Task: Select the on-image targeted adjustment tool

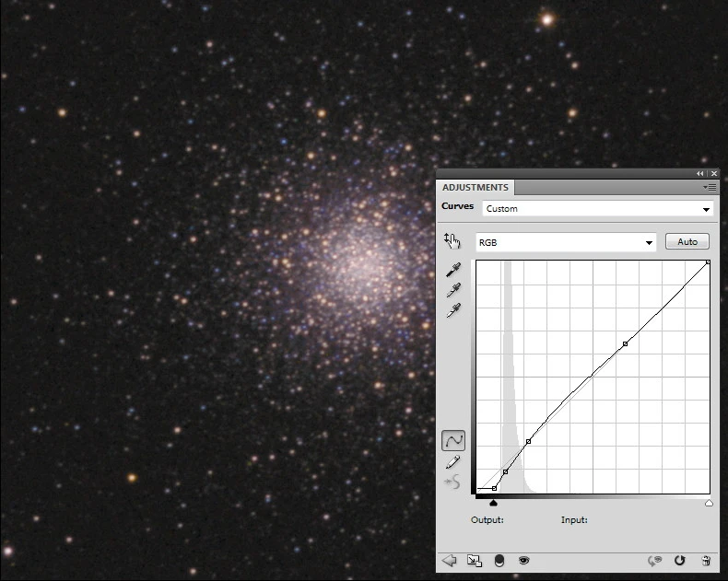Action: tap(452, 241)
